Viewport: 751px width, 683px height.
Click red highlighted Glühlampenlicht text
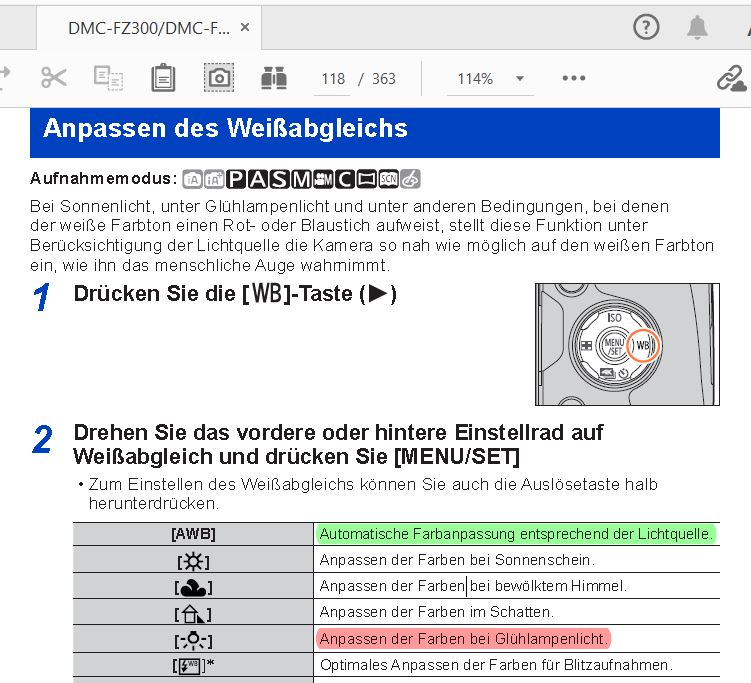click(464, 639)
